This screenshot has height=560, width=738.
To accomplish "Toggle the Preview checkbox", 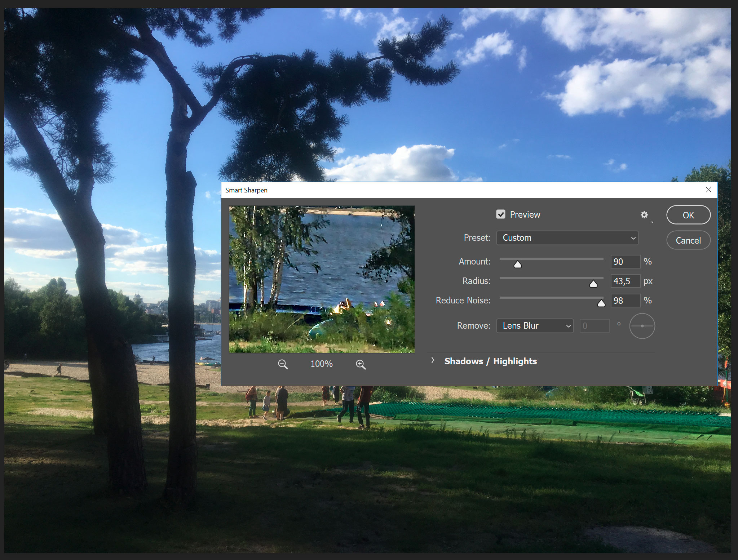I will (501, 214).
